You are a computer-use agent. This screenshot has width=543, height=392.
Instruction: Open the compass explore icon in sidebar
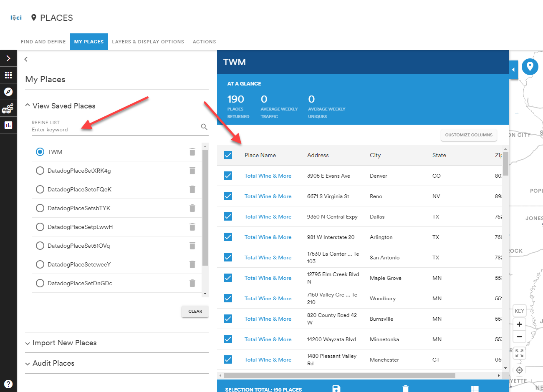8,92
